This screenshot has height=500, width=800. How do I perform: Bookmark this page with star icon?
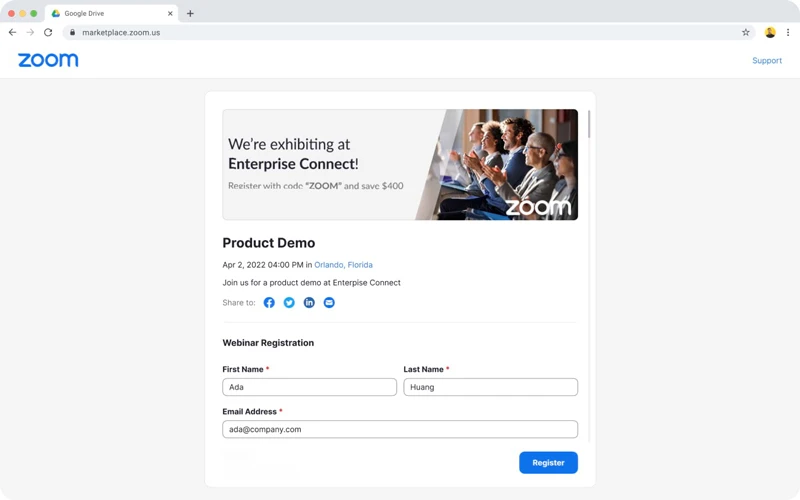pyautogui.click(x=746, y=32)
